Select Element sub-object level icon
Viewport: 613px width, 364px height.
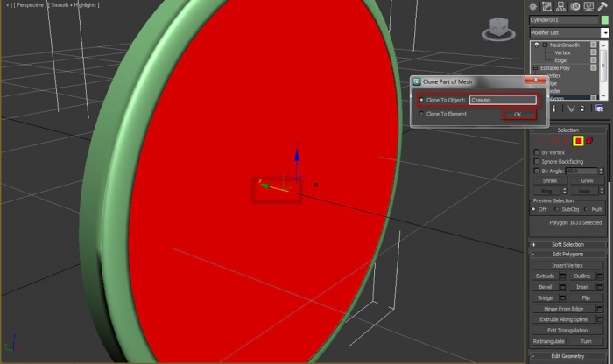589,141
